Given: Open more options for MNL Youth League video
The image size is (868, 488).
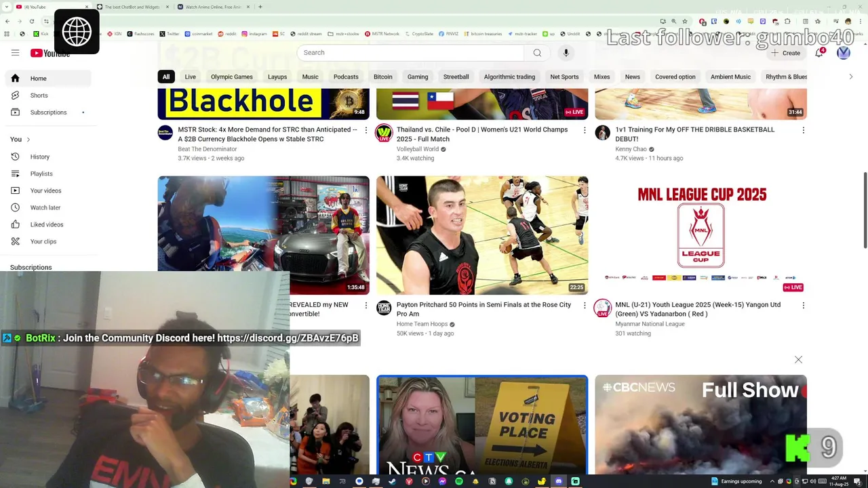Looking at the screenshot, I should tap(804, 306).
